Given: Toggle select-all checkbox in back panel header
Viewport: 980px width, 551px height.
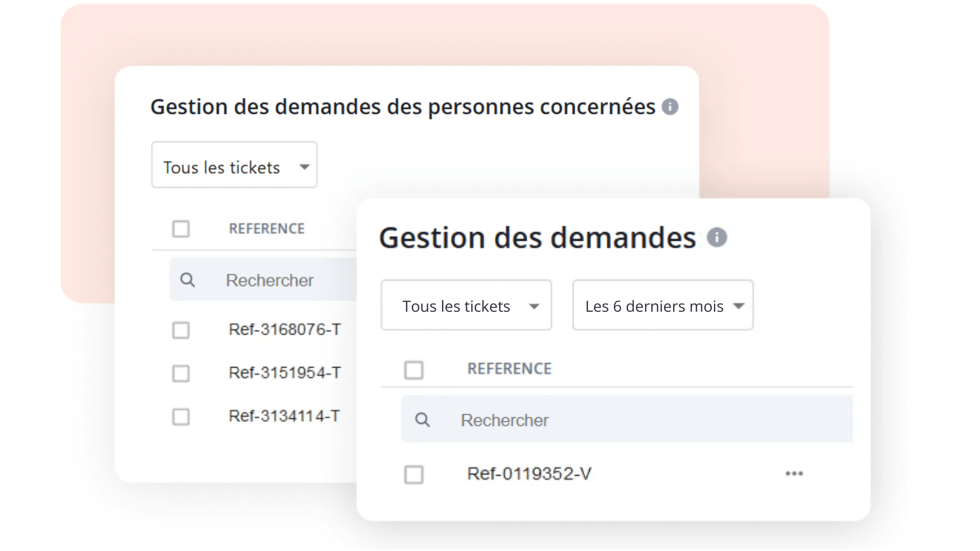Looking at the screenshot, I should tap(181, 229).
